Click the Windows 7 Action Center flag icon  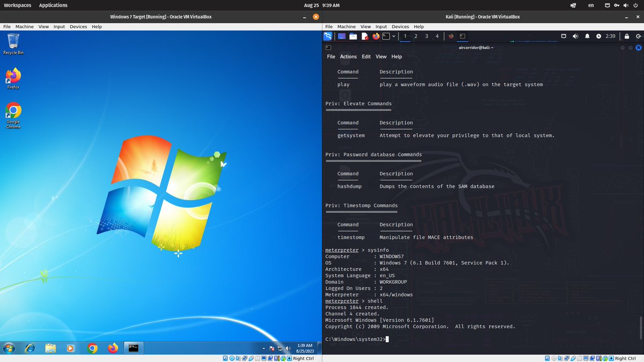(272, 349)
